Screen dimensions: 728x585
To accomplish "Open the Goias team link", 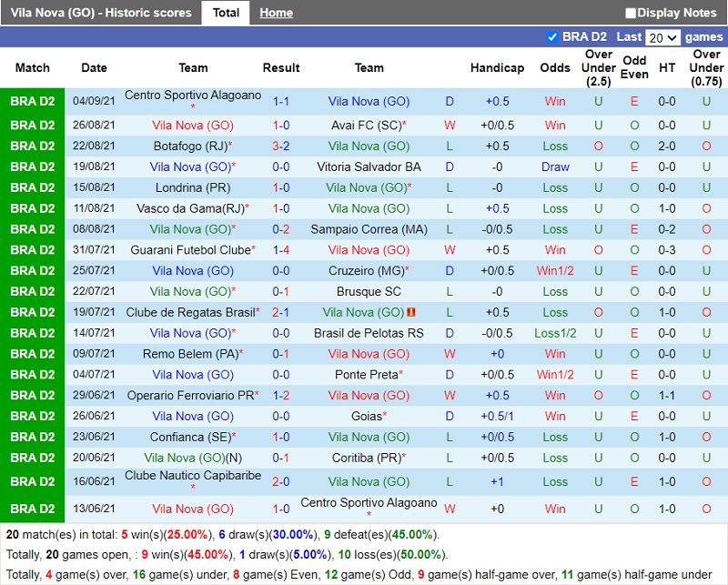I will tap(366, 416).
